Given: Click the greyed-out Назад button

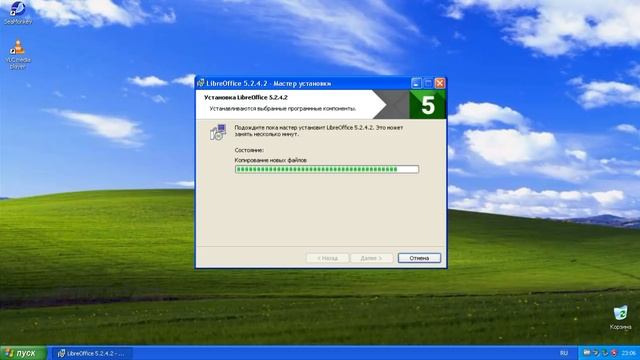Looking at the screenshot, I should tap(327, 258).
